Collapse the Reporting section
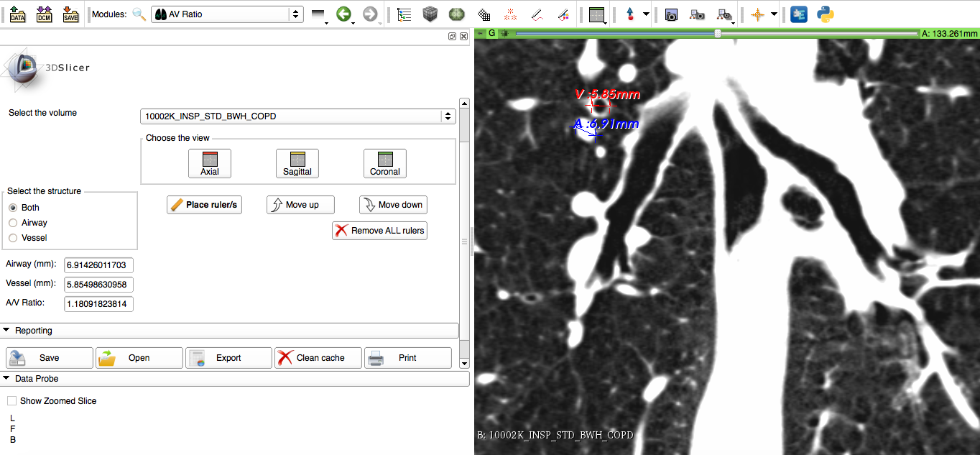 click(7, 331)
